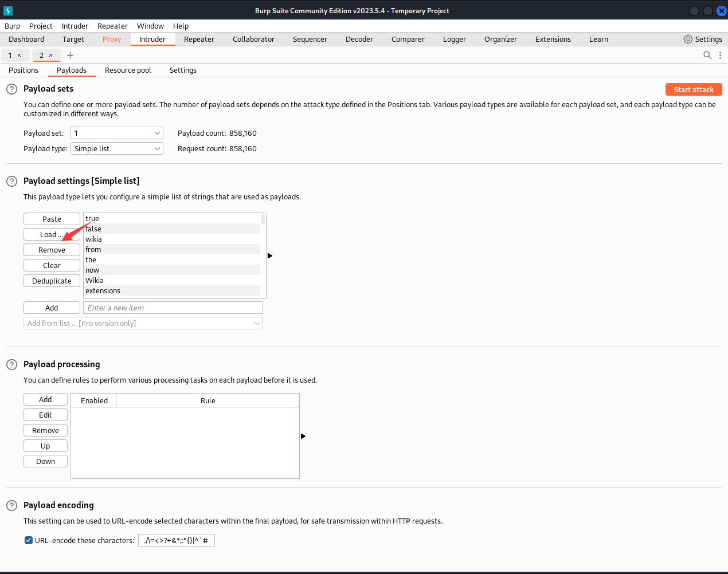Open the Payload type dropdown

117,149
